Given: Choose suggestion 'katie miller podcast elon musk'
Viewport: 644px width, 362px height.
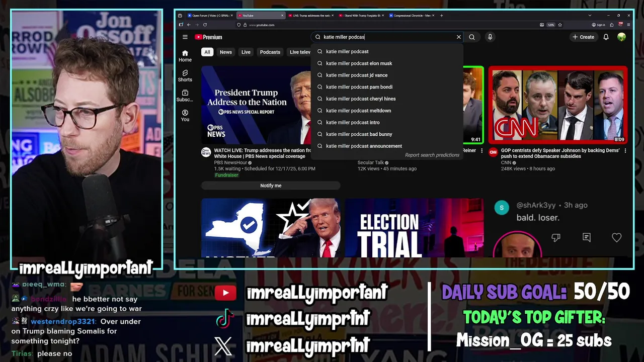Looking at the screenshot, I should 386,63.
